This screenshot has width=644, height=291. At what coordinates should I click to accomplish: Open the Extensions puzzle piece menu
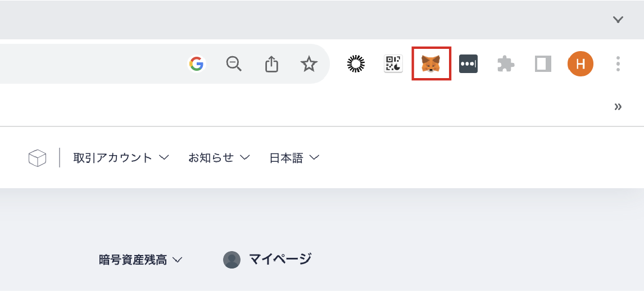click(x=506, y=64)
